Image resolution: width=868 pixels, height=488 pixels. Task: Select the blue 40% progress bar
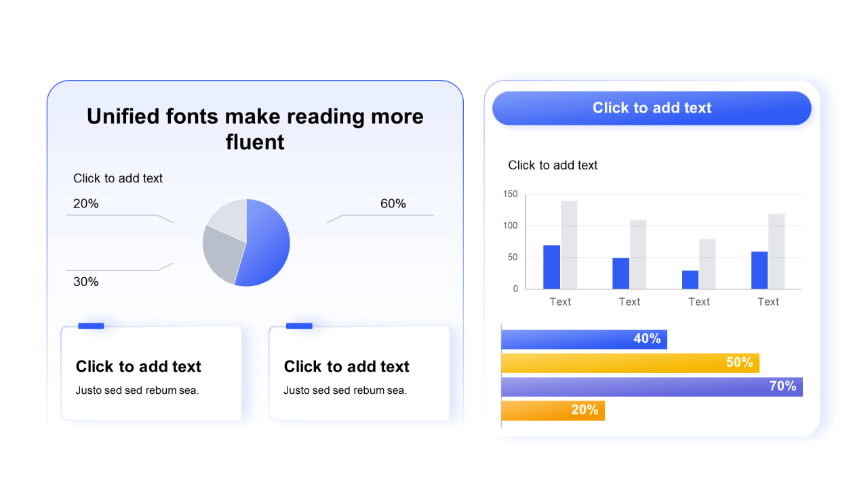584,340
